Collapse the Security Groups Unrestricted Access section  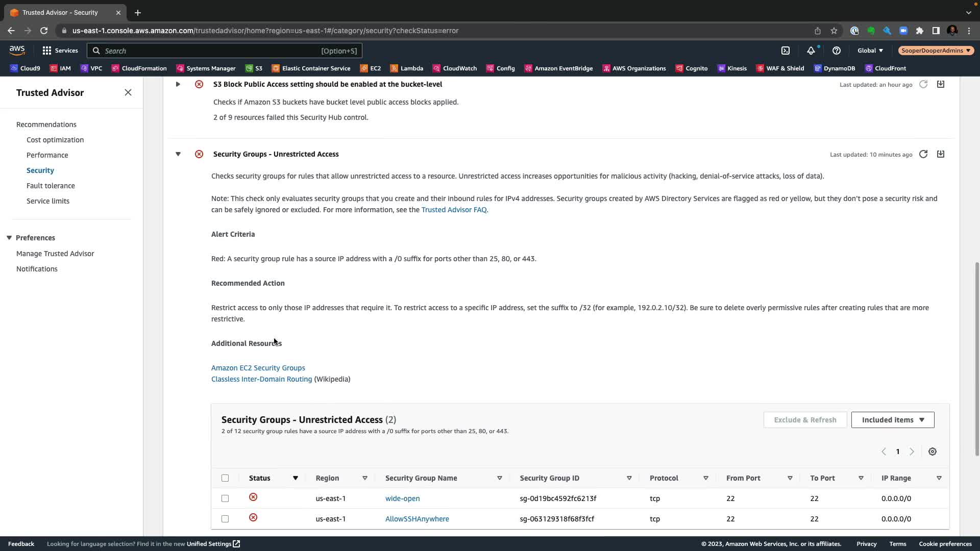tap(178, 154)
